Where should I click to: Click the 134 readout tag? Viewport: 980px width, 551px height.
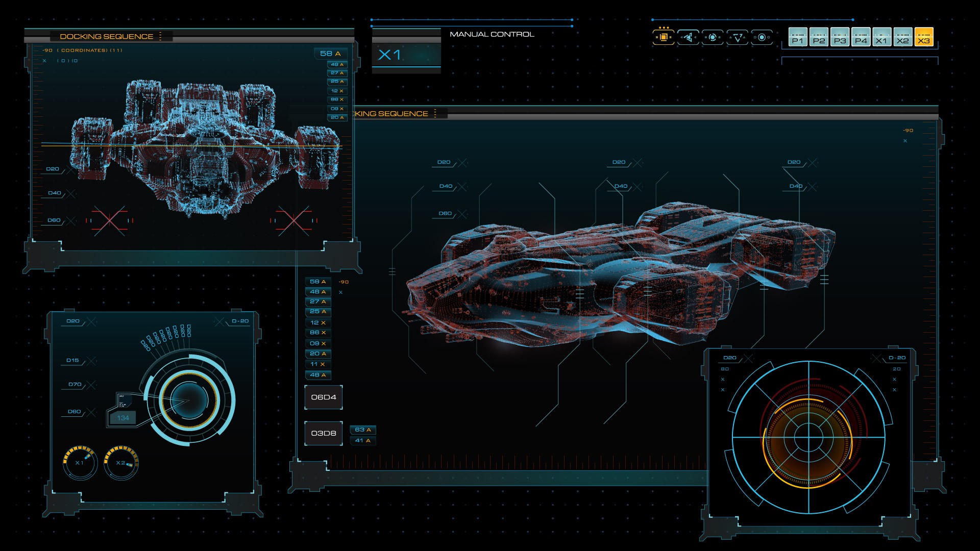point(123,418)
